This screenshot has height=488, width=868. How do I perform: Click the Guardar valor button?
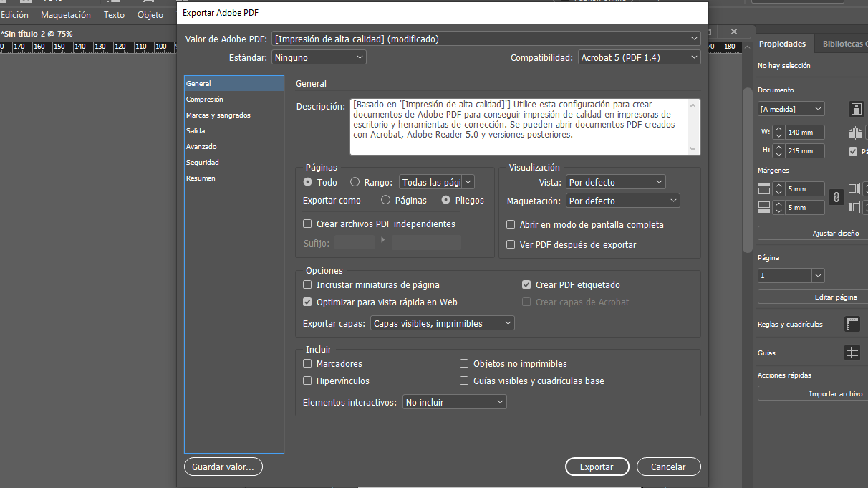(x=223, y=467)
